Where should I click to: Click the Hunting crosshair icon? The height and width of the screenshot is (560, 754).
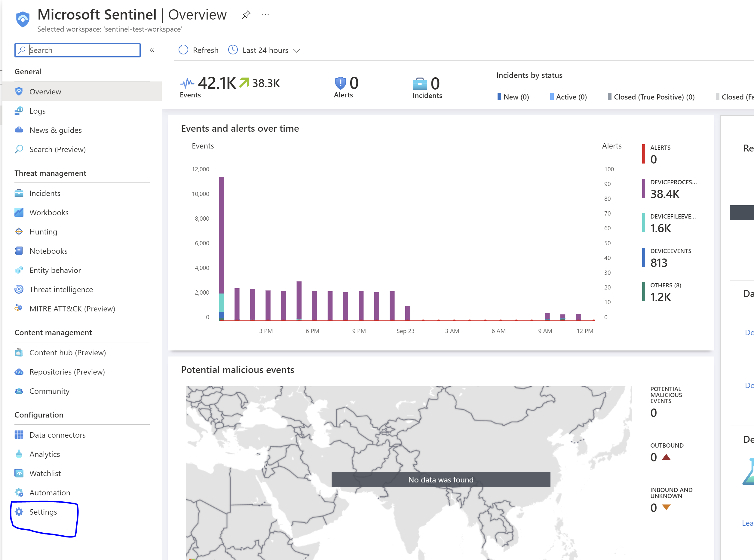pos(19,231)
